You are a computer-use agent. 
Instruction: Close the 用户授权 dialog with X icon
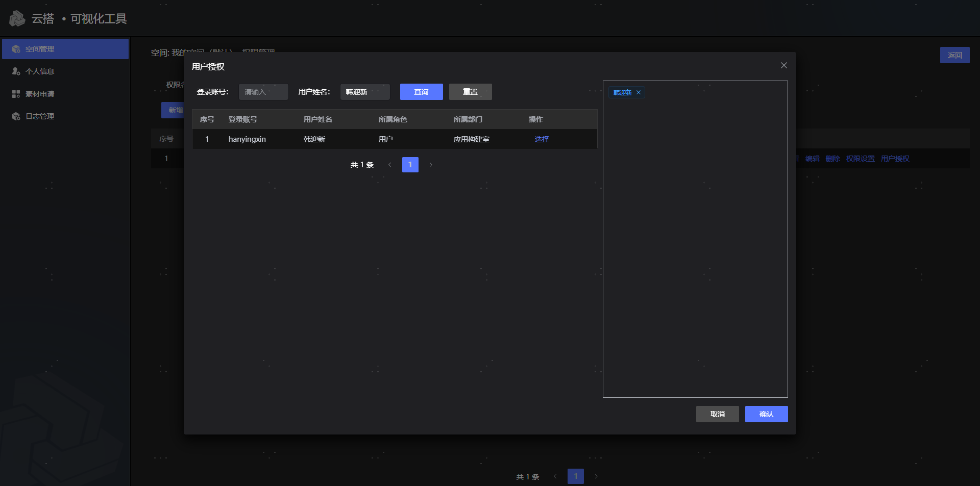pyautogui.click(x=783, y=65)
